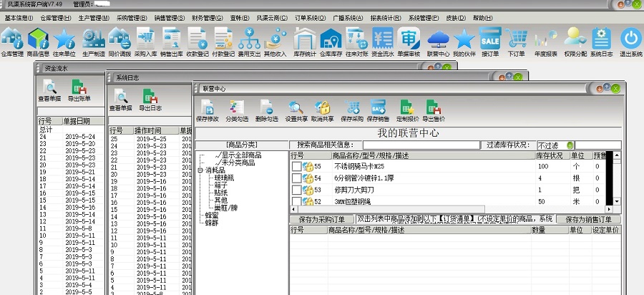Check the box for row 55 不锈钢骑马卡M25
This screenshot has width=644, height=295.
(x=296, y=166)
